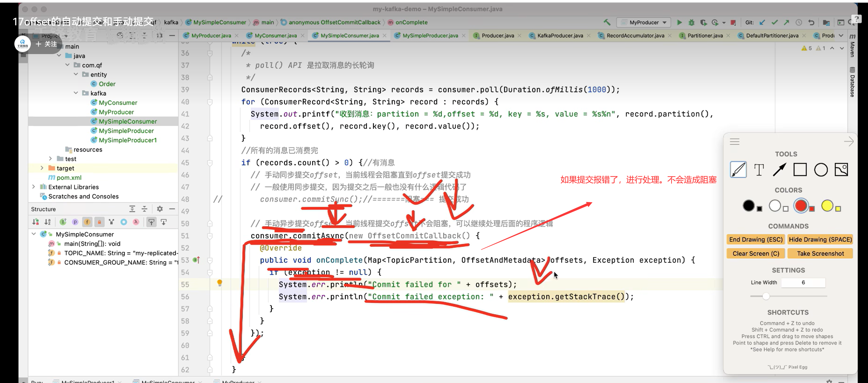Click the Take Screenshot button

tap(820, 254)
